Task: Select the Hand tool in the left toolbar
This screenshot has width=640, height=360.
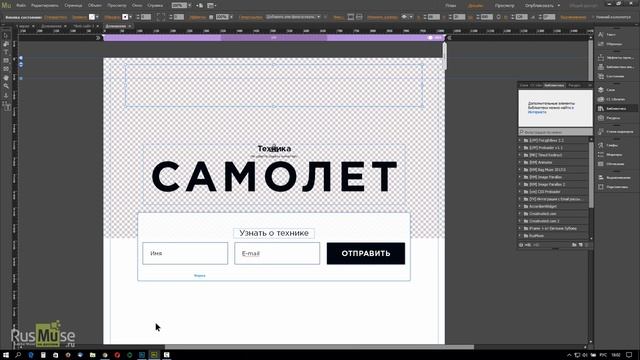Action: pyautogui.click(x=6, y=78)
